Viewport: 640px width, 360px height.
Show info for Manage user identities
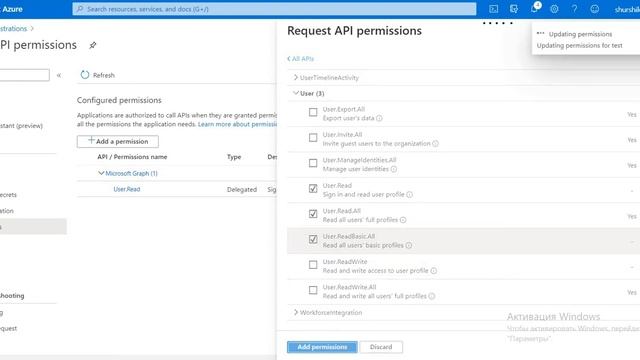tap(394, 169)
